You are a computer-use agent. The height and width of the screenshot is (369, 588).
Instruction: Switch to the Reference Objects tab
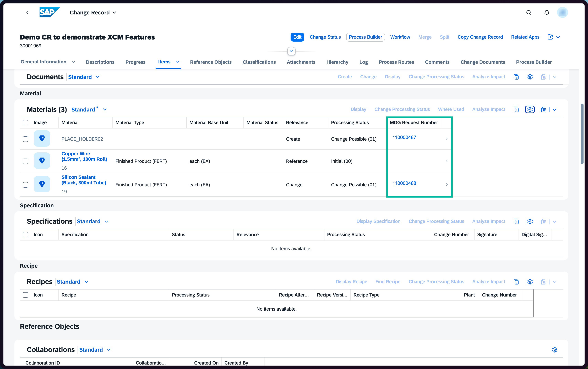pyautogui.click(x=211, y=62)
